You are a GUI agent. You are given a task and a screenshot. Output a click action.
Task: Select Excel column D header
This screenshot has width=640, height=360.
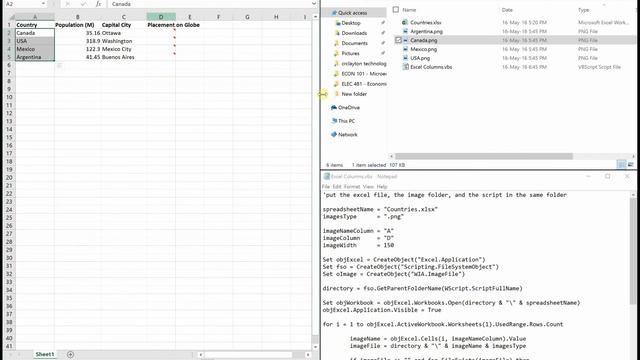[x=161, y=17]
